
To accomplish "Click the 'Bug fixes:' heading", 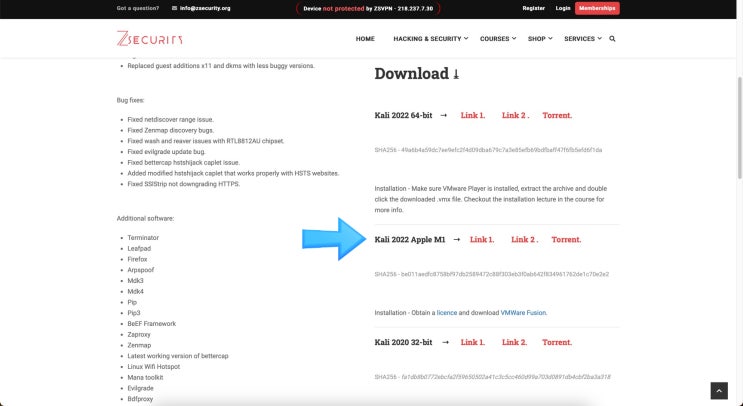I will pyautogui.click(x=130, y=100).
